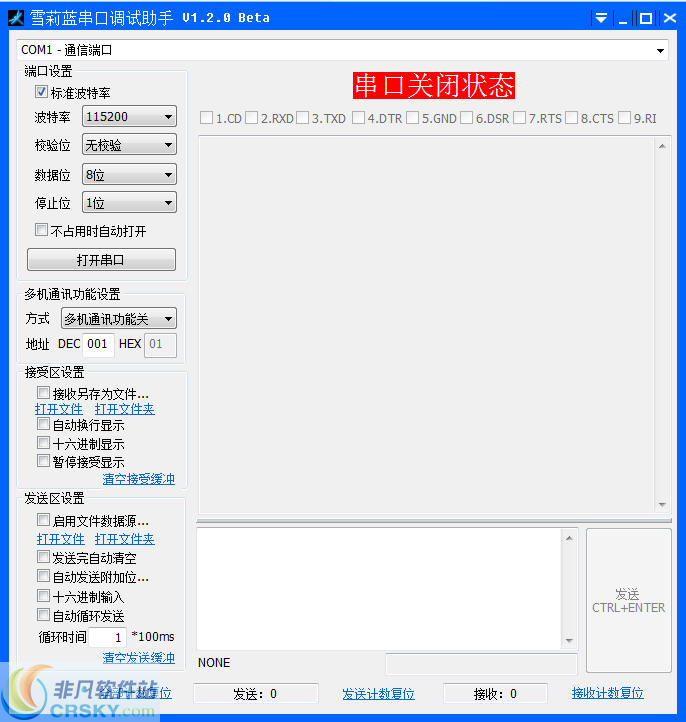The image size is (686, 722).
Task: Toggle the 1.CD signal checkbox
Action: [206, 118]
